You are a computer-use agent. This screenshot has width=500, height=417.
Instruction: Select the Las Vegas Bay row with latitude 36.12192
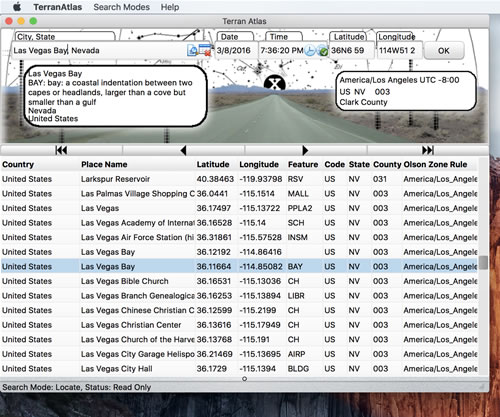239,252
